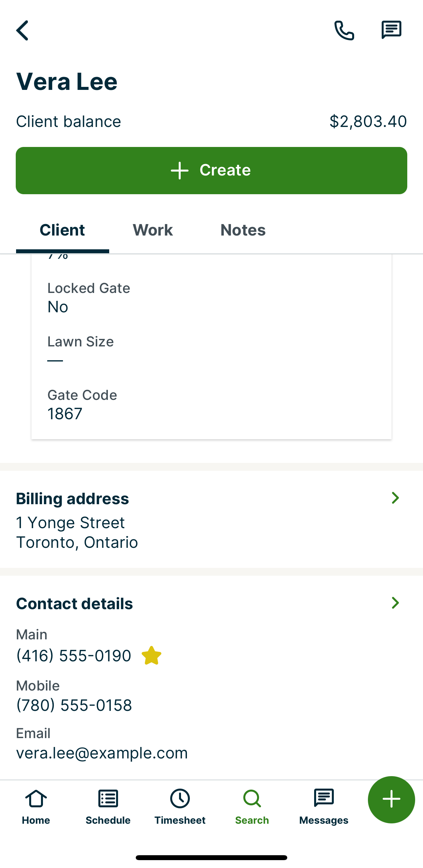Select the Client tab
This screenshot has width=423, height=868.
[x=62, y=230]
